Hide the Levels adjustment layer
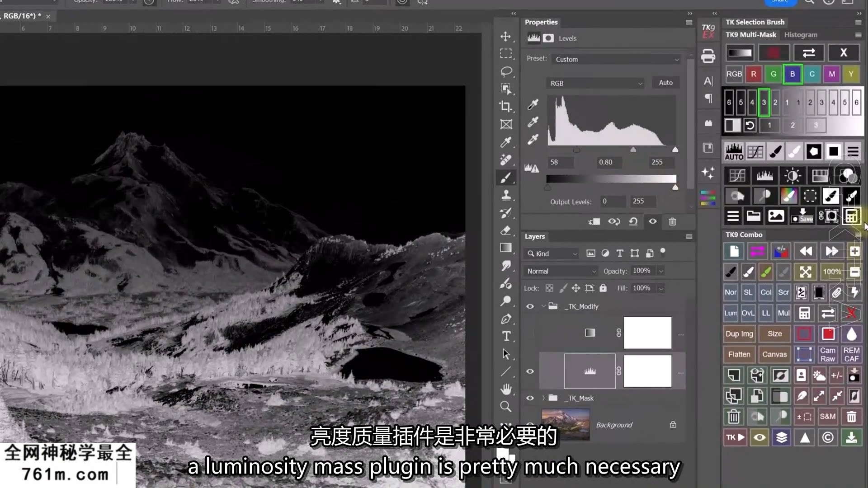Image resolution: width=868 pixels, height=488 pixels. tap(530, 371)
